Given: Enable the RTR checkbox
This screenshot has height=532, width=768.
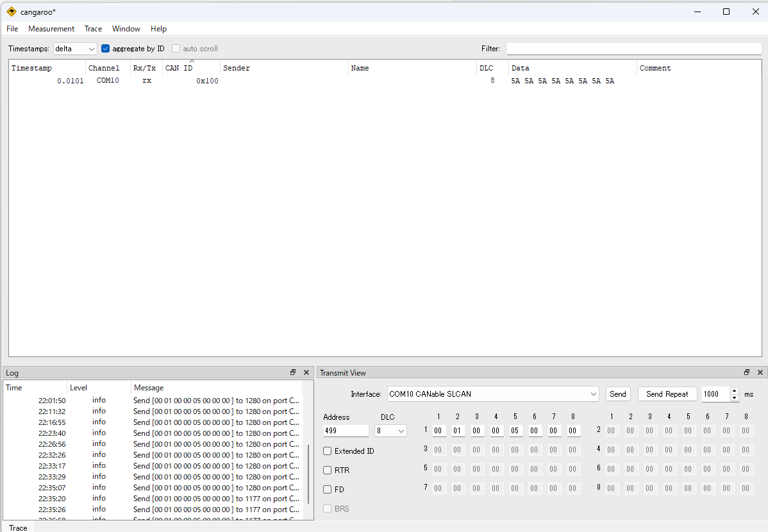Looking at the screenshot, I should point(327,470).
